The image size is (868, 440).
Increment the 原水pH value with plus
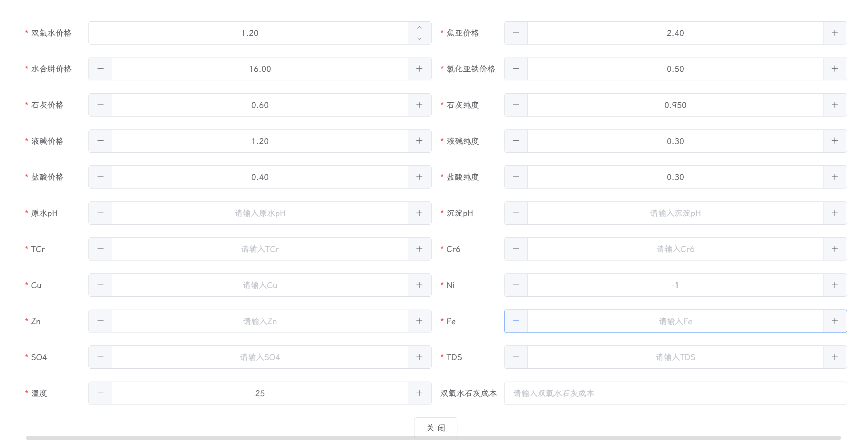pos(419,213)
